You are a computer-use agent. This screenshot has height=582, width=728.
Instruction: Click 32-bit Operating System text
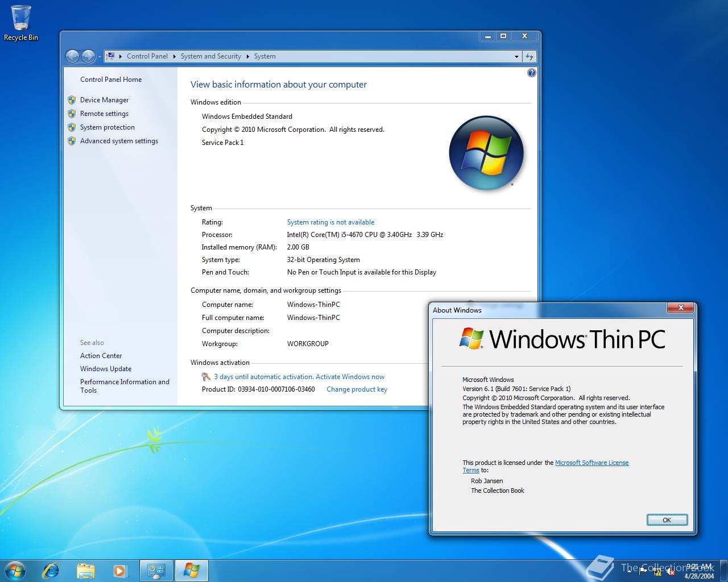tap(323, 260)
